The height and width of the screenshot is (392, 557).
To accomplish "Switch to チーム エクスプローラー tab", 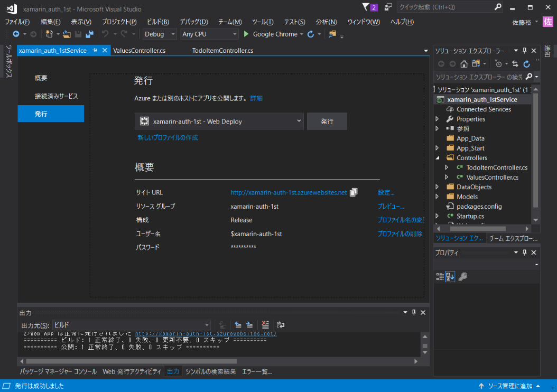I will [513, 238].
